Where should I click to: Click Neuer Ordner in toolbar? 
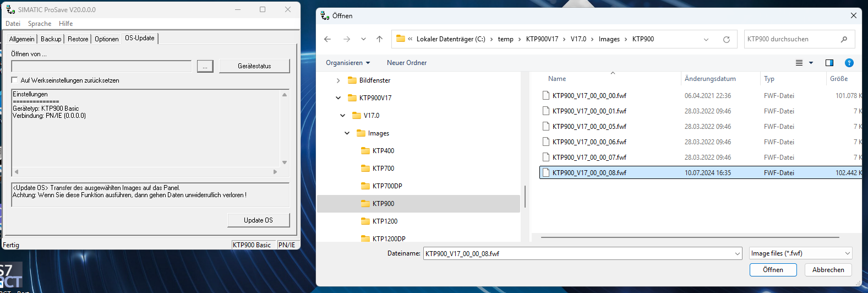point(407,63)
